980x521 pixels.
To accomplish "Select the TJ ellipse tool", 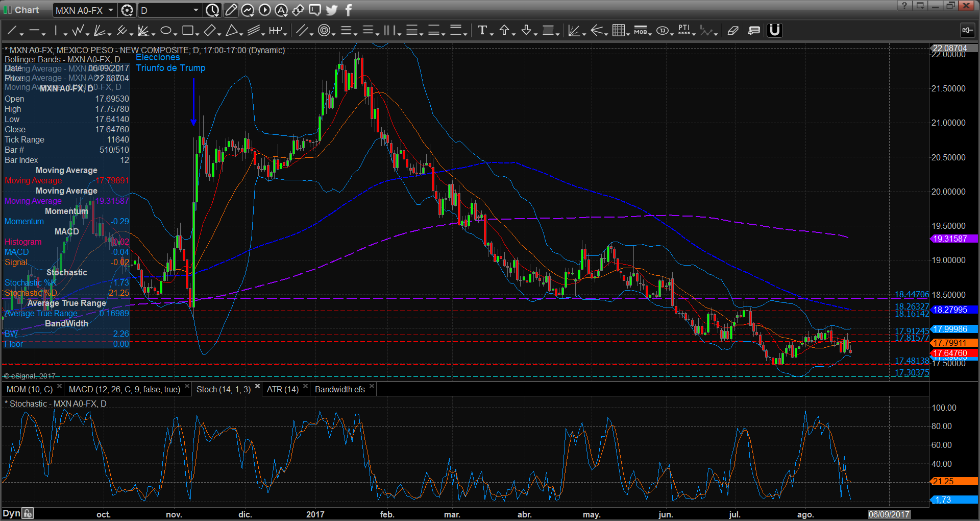I will pos(662,31).
